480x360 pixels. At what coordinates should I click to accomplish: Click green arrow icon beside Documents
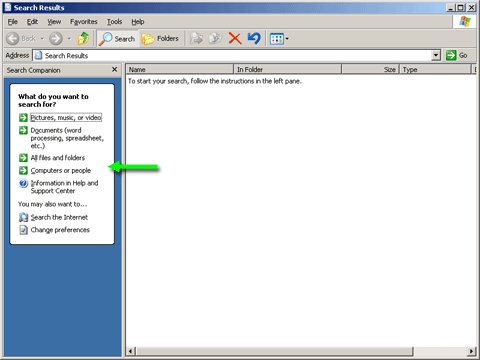(x=23, y=130)
